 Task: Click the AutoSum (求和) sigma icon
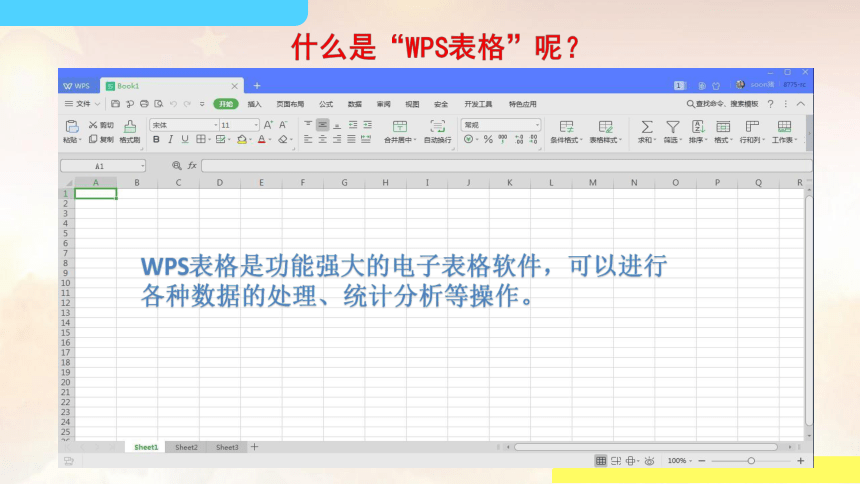(647, 127)
